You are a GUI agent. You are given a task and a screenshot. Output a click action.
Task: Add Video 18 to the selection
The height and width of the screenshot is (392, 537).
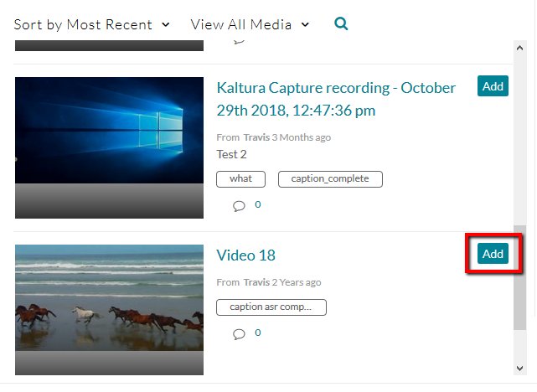(493, 254)
